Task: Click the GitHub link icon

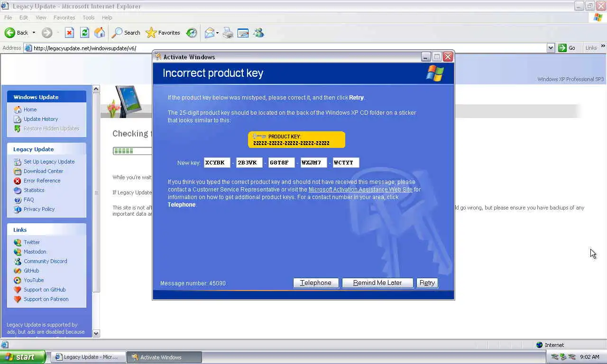Action: 18,271
